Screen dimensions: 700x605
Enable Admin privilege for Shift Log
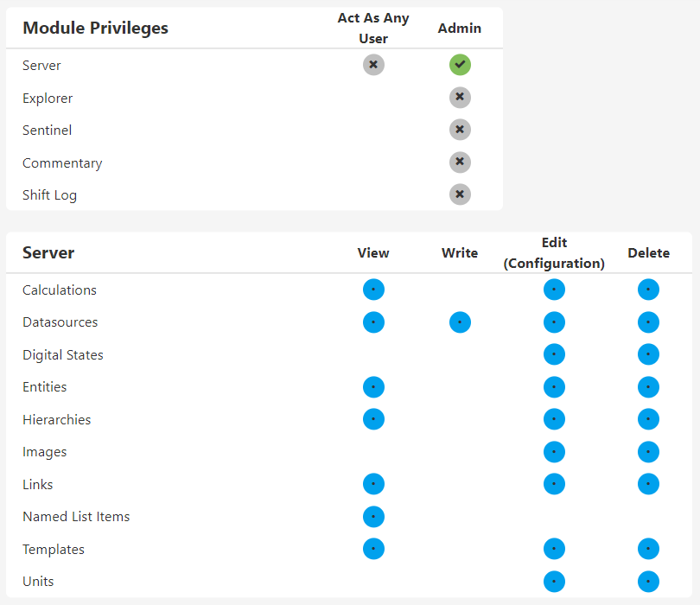tap(460, 194)
